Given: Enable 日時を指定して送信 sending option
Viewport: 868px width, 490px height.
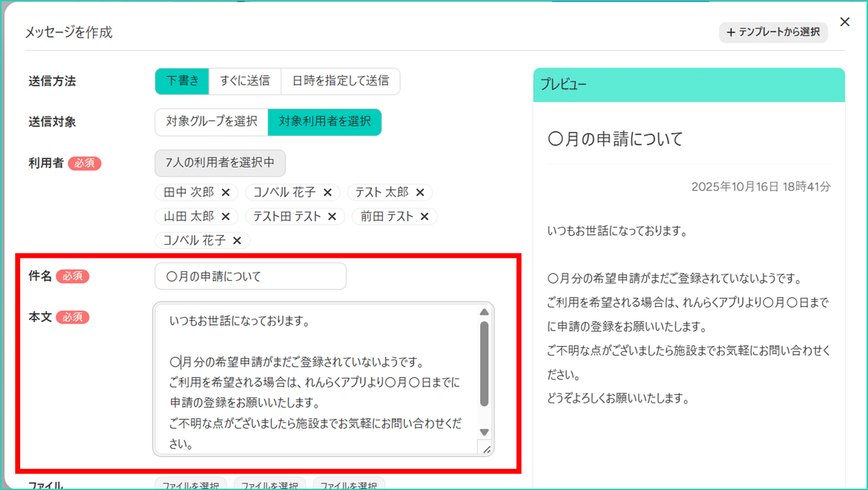Looking at the screenshot, I should (x=341, y=81).
